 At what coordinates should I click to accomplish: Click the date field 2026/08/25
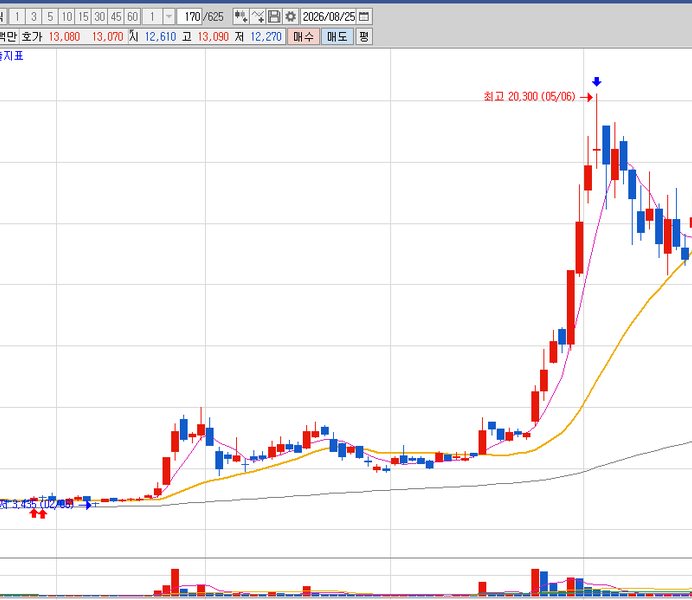(329, 17)
